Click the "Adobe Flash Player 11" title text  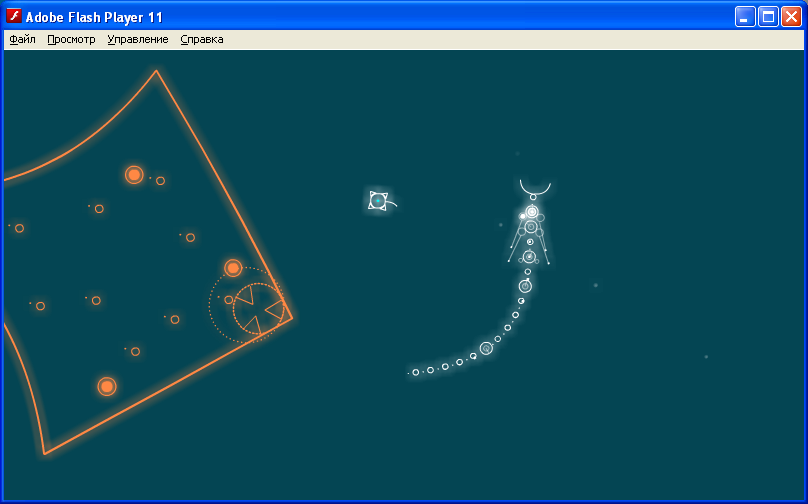point(94,18)
